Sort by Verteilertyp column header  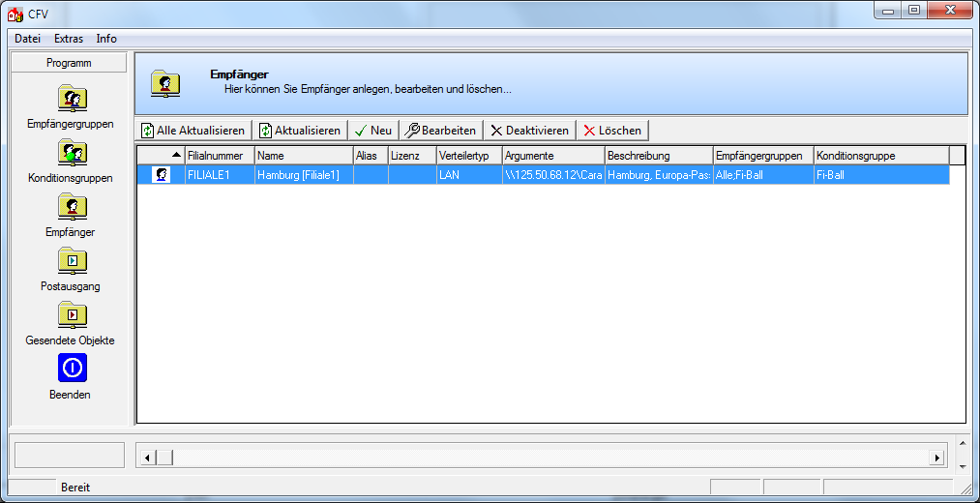[x=469, y=156]
